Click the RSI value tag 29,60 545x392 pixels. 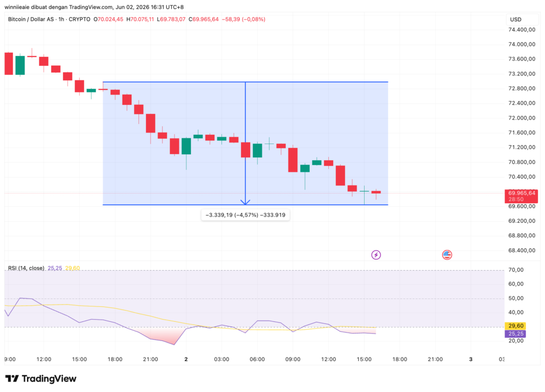point(515,326)
